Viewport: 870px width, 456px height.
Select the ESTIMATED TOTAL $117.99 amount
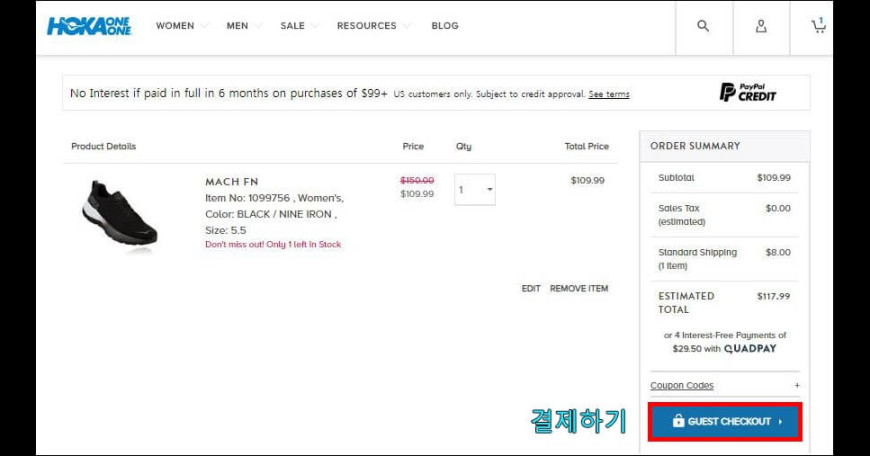click(773, 296)
